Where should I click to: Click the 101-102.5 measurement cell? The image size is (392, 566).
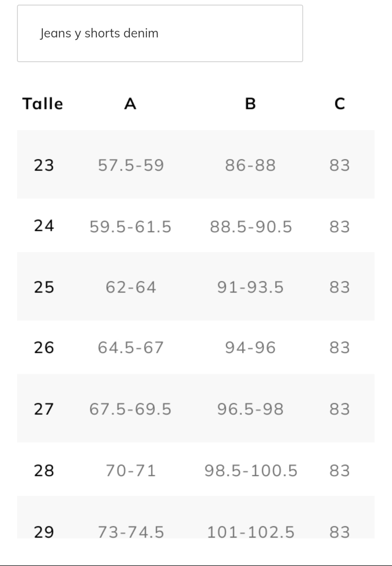[251, 532]
